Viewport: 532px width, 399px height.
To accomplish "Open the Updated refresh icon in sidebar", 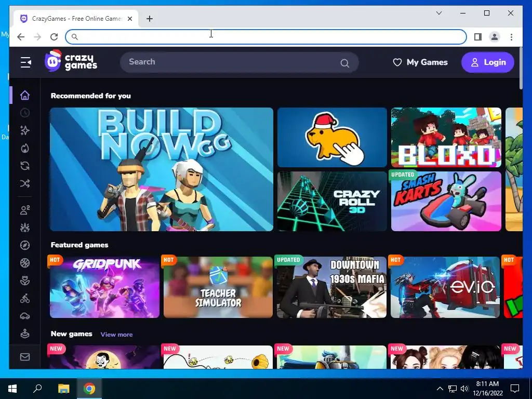I will 25,166.
